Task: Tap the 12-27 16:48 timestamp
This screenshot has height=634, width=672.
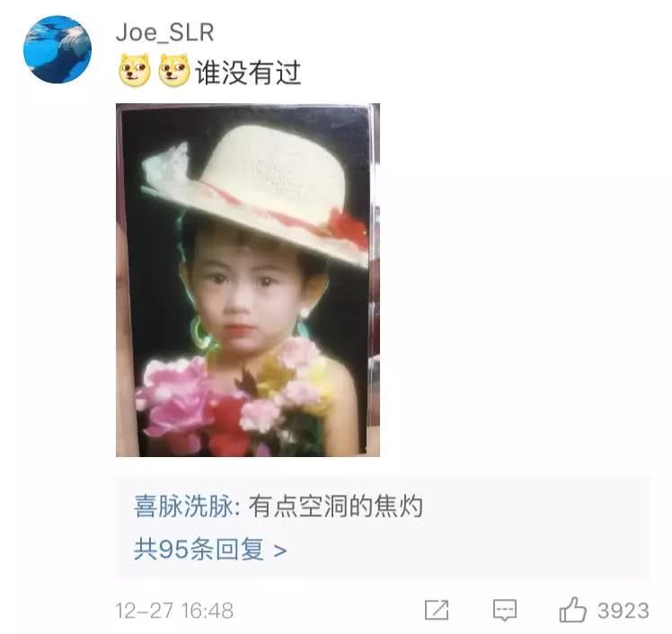Action: (x=174, y=611)
